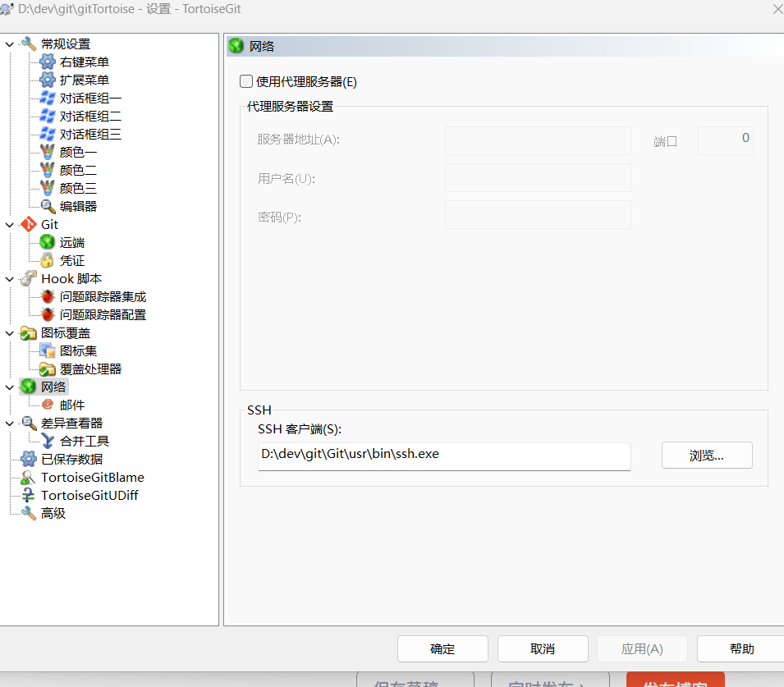Select 覆盖处理器 in the settings tree
This screenshot has width=784, height=687.
tap(90, 369)
